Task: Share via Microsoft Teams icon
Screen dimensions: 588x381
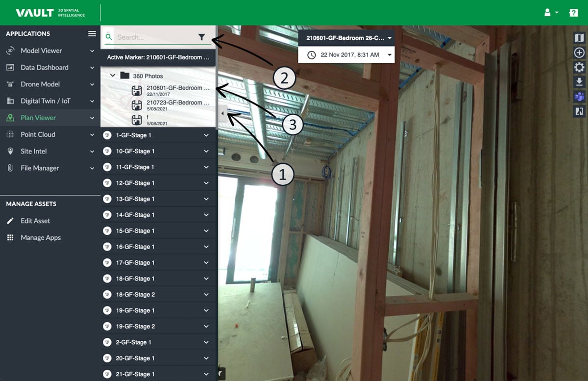Action: [x=579, y=97]
